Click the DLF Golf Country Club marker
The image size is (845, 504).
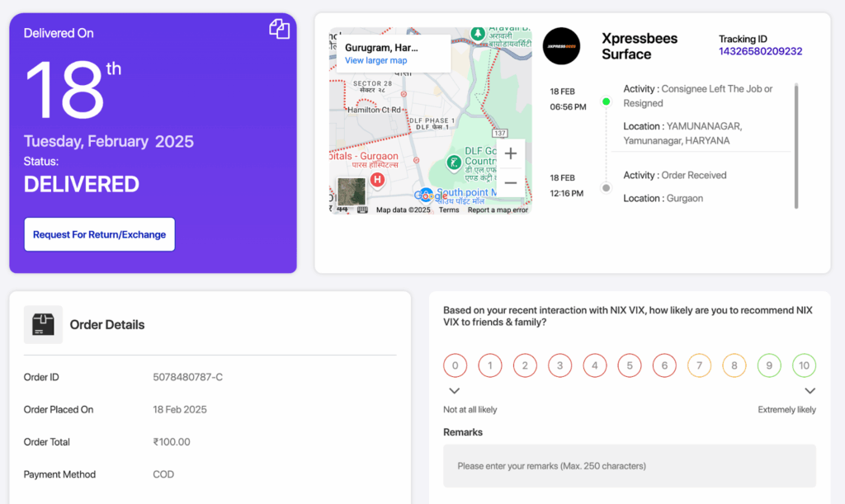(x=453, y=163)
